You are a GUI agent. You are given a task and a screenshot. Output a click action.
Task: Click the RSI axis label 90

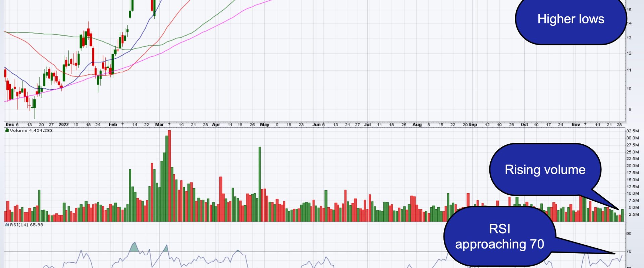629,233
